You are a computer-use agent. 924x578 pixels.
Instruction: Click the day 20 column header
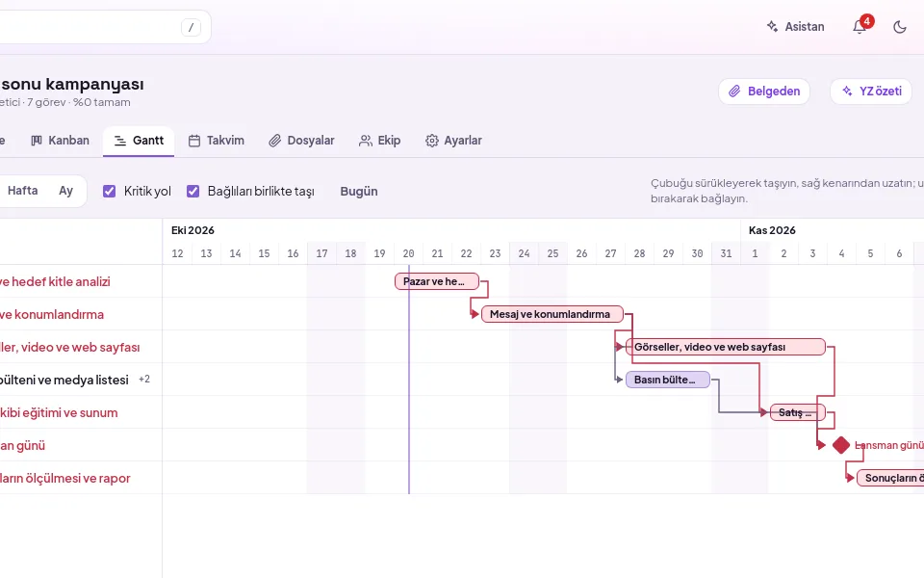pos(408,253)
